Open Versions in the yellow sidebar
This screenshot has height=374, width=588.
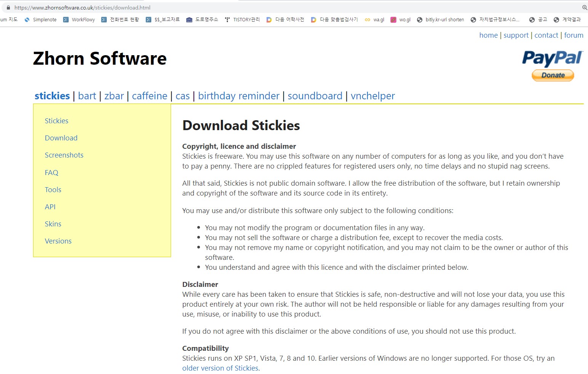[x=58, y=241]
